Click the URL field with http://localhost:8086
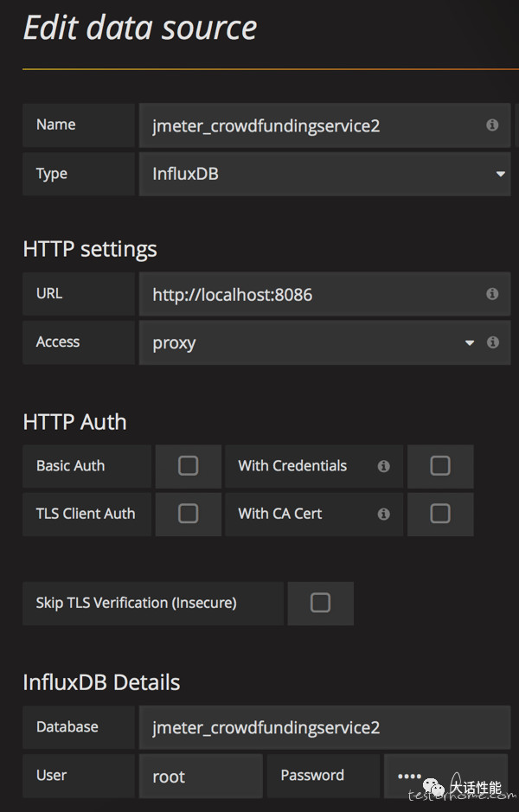Screen dimensions: 519x812 coord(324,294)
